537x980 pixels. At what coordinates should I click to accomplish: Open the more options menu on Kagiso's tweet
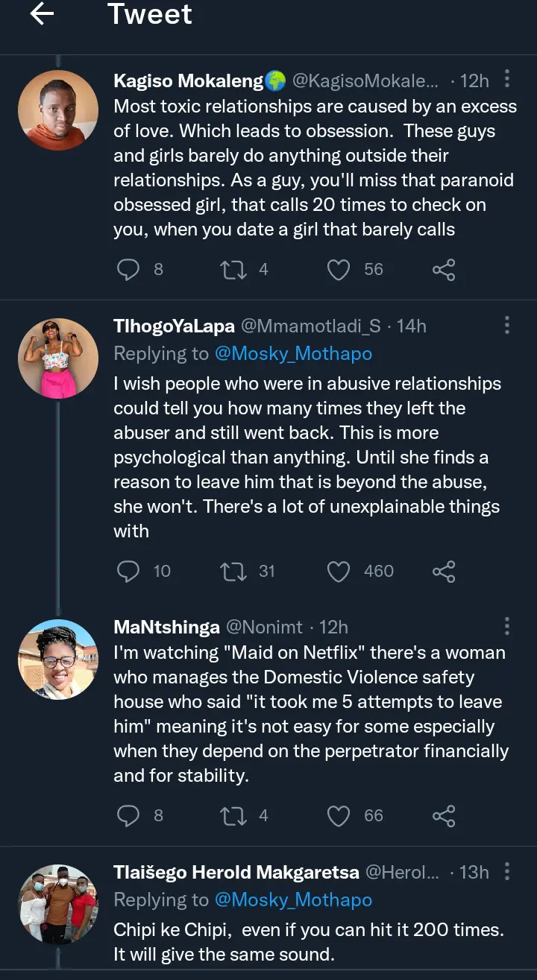point(507,79)
